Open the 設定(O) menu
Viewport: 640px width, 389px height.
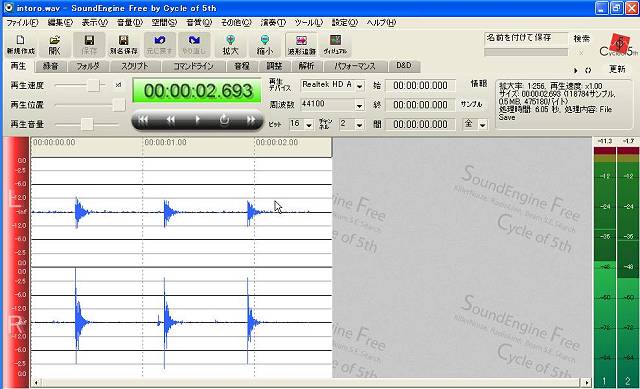pyautogui.click(x=344, y=23)
